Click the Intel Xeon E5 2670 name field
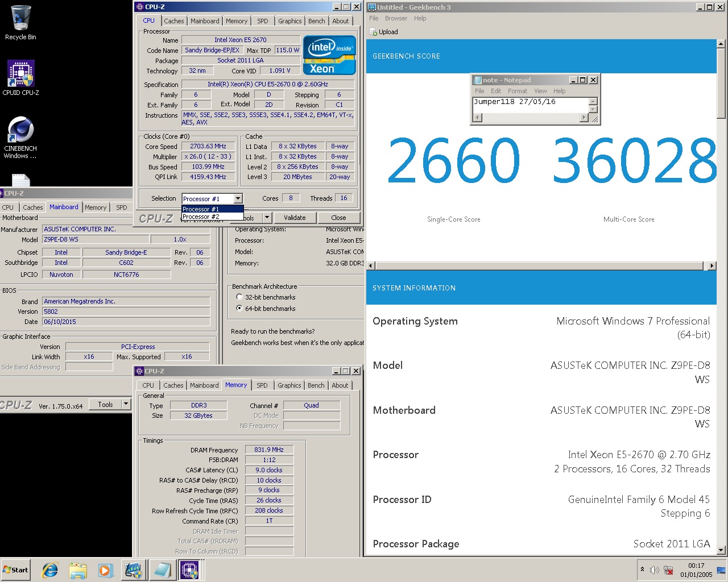728x582 pixels. pyautogui.click(x=241, y=40)
